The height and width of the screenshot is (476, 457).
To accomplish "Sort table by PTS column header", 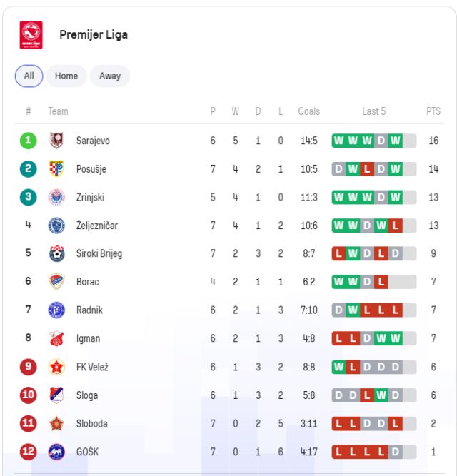I will 433,111.
